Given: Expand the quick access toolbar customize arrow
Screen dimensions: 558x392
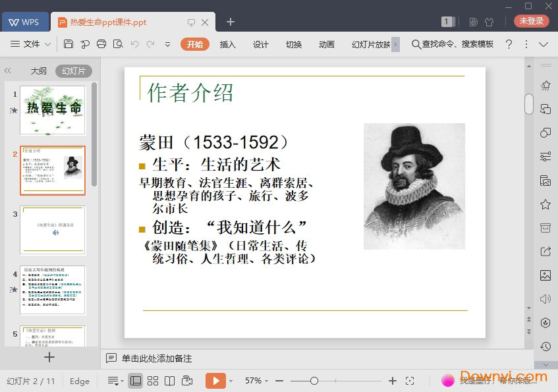Looking at the screenshot, I should 167,44.
